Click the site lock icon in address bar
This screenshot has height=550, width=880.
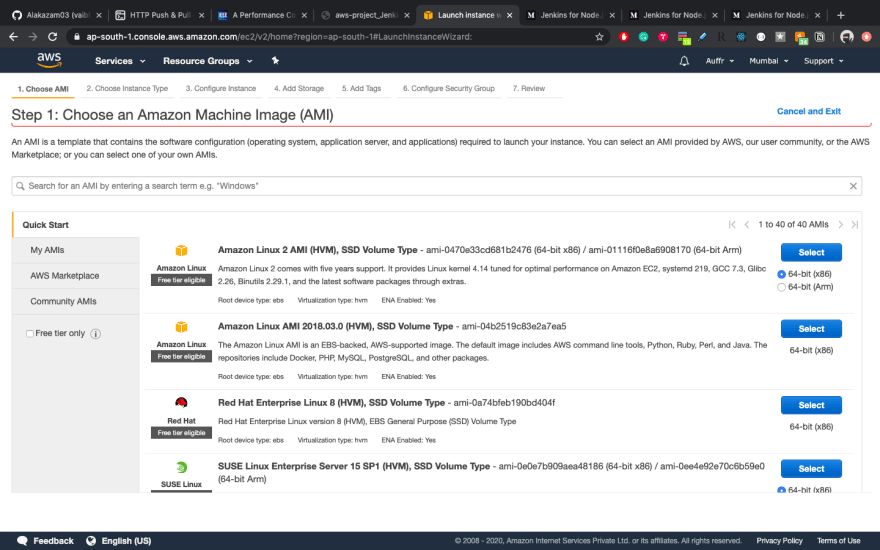click(76, 36)
